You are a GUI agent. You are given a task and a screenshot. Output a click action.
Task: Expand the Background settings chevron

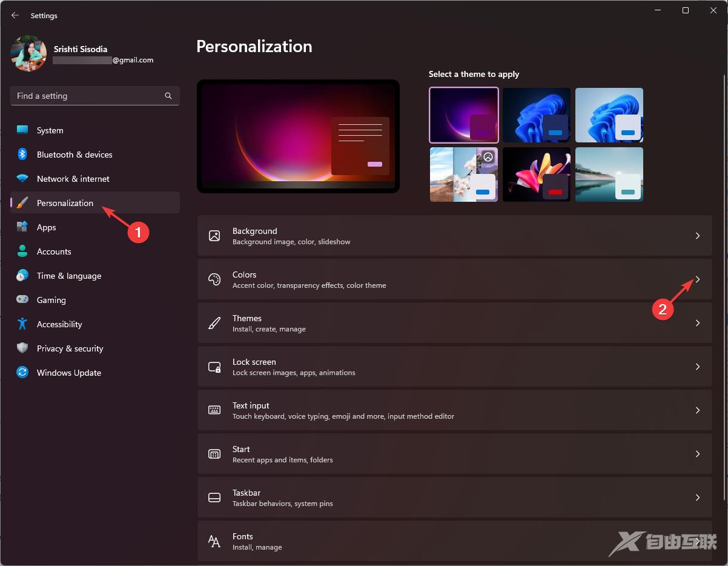(698, 236)
